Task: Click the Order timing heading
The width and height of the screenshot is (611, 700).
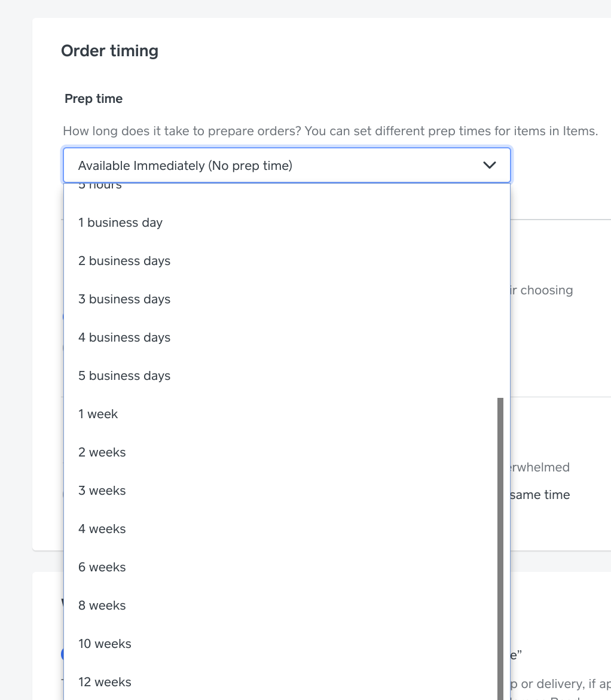Action: point(109,51)
